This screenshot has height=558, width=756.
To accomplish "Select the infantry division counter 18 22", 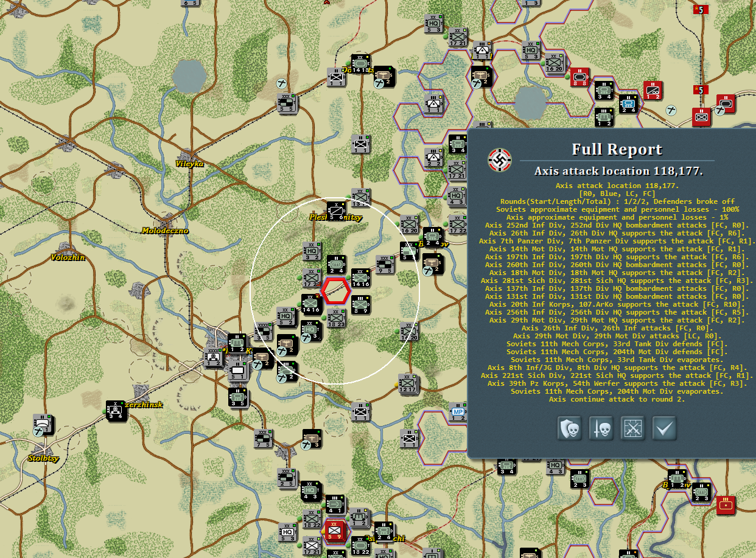I will click(x=312, y=518).
